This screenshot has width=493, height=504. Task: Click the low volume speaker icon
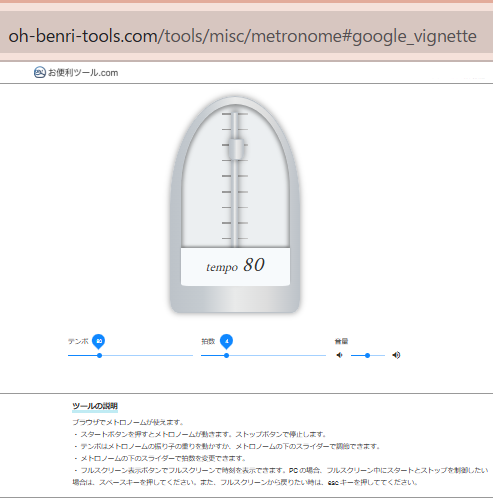coord(339,355)
